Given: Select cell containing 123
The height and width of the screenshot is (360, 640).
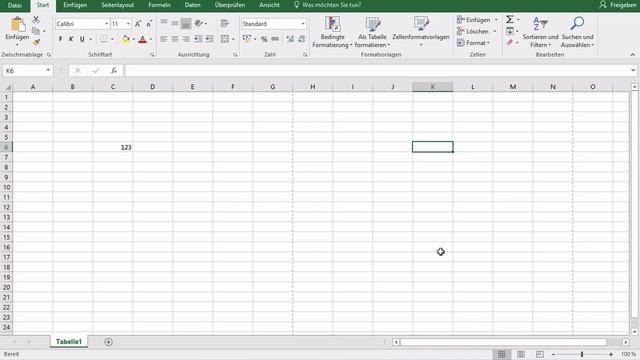Looking at the screenshot, I should point(113,147).
